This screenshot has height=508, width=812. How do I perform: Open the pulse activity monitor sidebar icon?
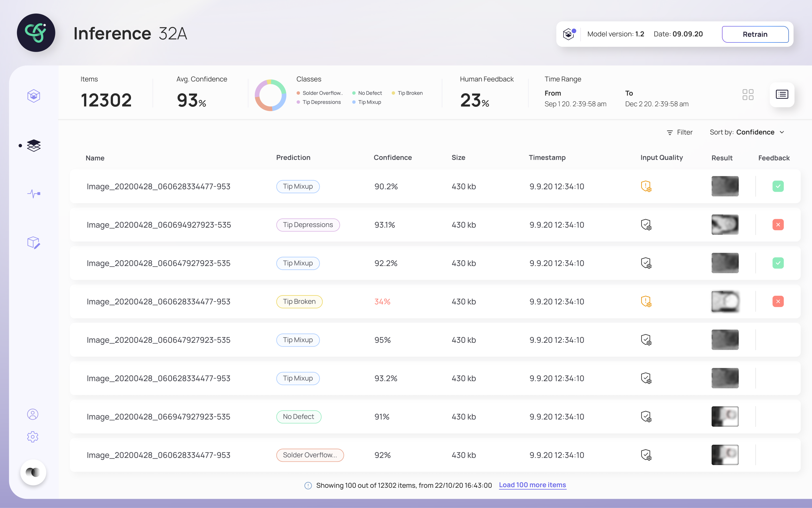33,193
